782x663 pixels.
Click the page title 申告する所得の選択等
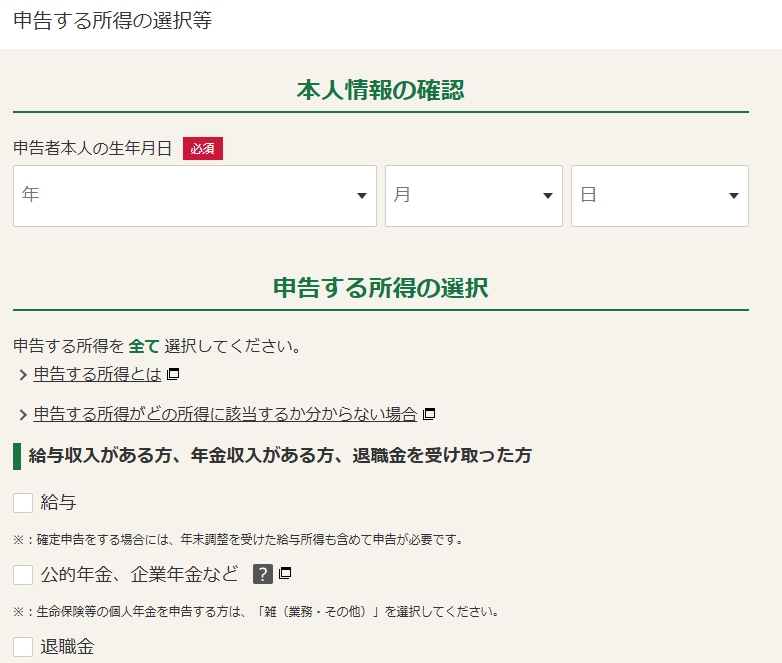[x=113, y=20]
